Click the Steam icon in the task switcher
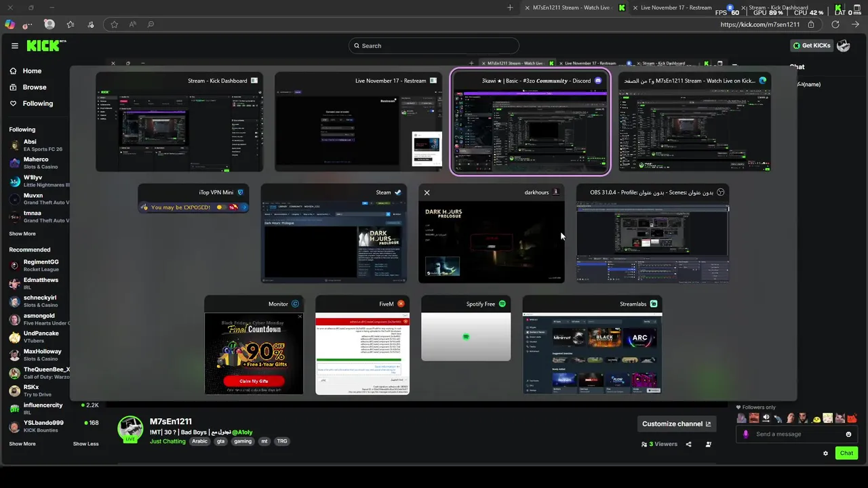 point(398,192)
